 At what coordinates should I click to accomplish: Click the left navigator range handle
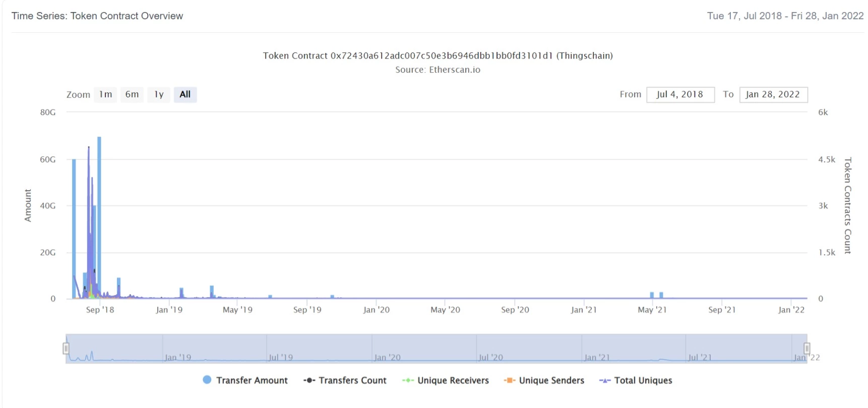tap(66, 348)
